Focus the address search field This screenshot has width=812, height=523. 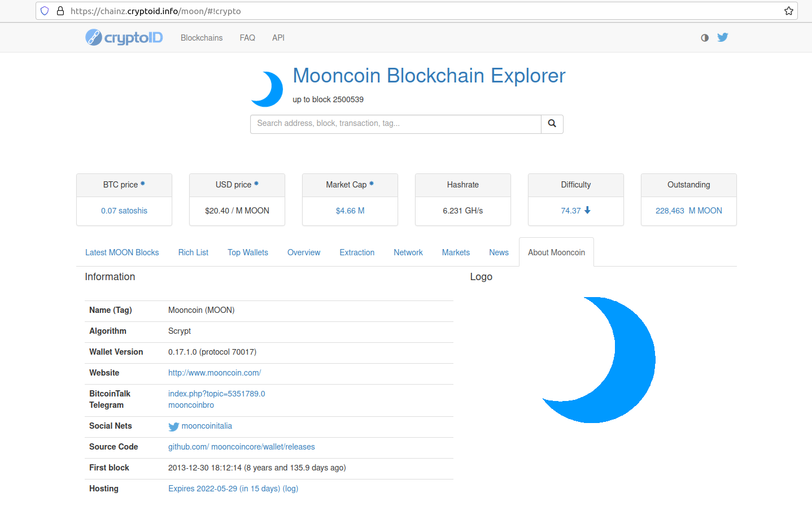396,124
